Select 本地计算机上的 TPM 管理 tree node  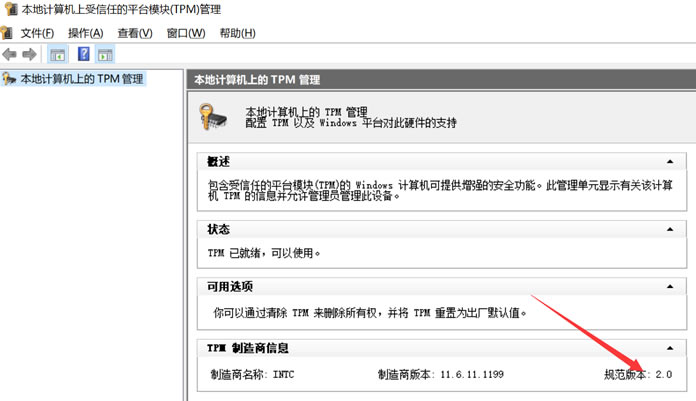(x=74, y=79)
